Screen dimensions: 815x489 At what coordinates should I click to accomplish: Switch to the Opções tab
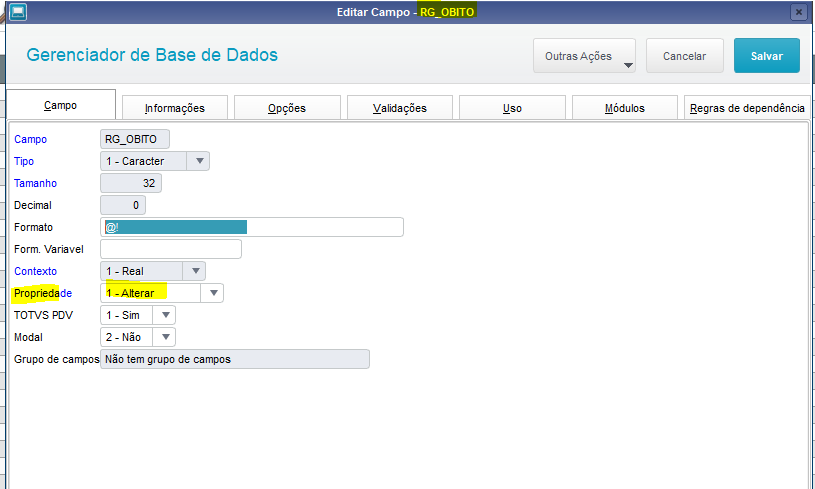coord(287,108)
